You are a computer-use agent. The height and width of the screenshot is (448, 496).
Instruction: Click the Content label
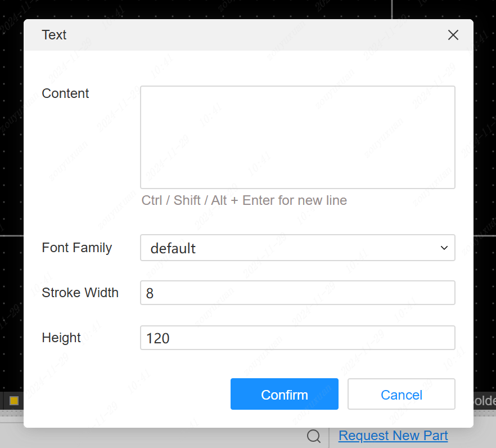tap(65, 94)
